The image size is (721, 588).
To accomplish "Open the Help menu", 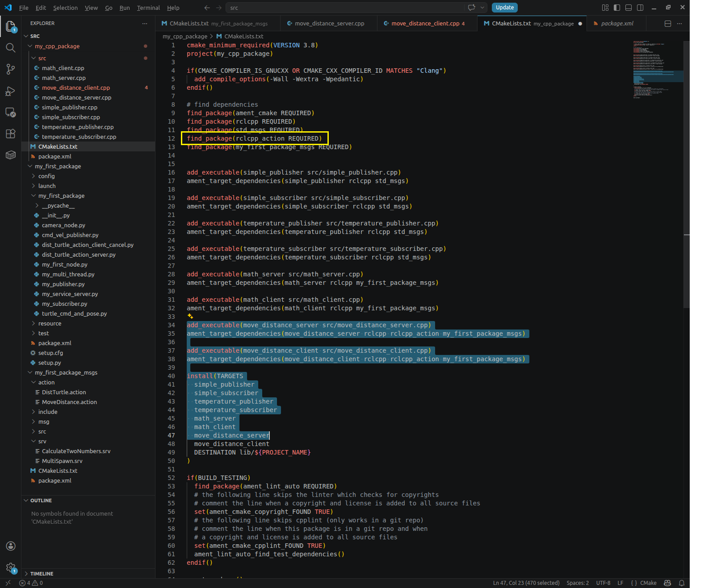I will coord(173,8).
